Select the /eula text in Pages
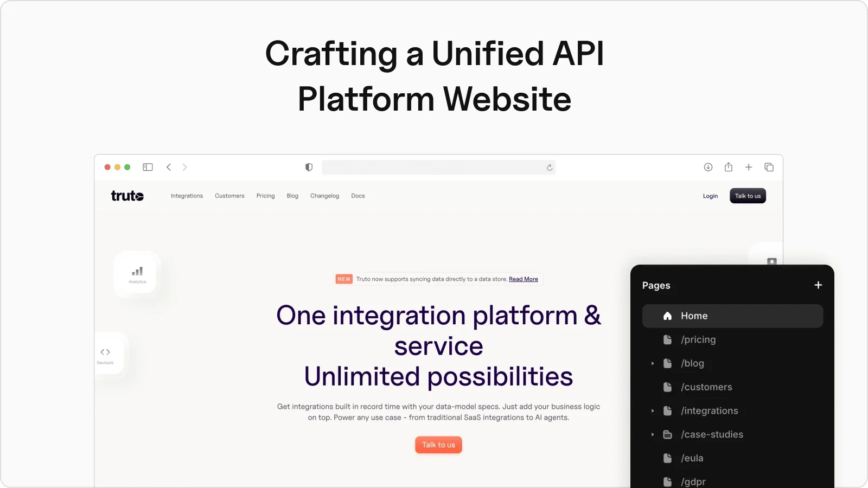The image size is (868, 488). click(692, 458)
